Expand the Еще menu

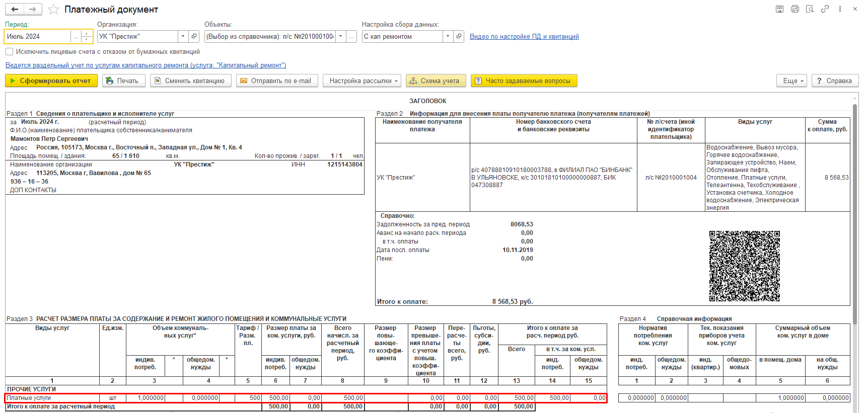click(792, 81)
